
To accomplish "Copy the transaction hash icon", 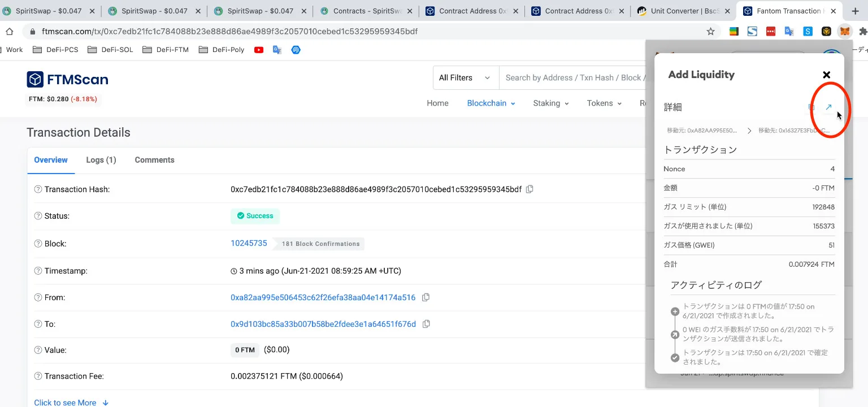I will click(530, 189).
